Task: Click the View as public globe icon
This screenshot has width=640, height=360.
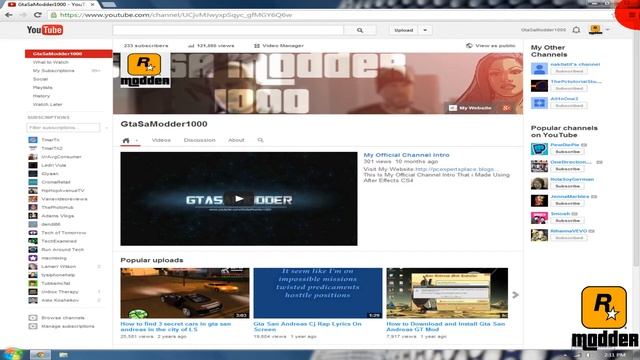Action: pos(469,46)
